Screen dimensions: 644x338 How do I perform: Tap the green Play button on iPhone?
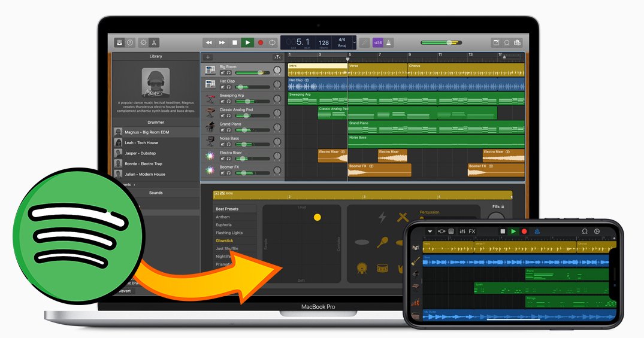click(x=513, y=232)
